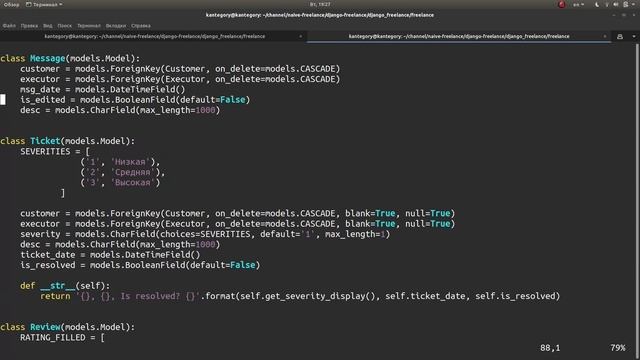This screenshot has height=360, width=640.
Task: Open the en keyboard layout dropdown
Action: [578, 4]
